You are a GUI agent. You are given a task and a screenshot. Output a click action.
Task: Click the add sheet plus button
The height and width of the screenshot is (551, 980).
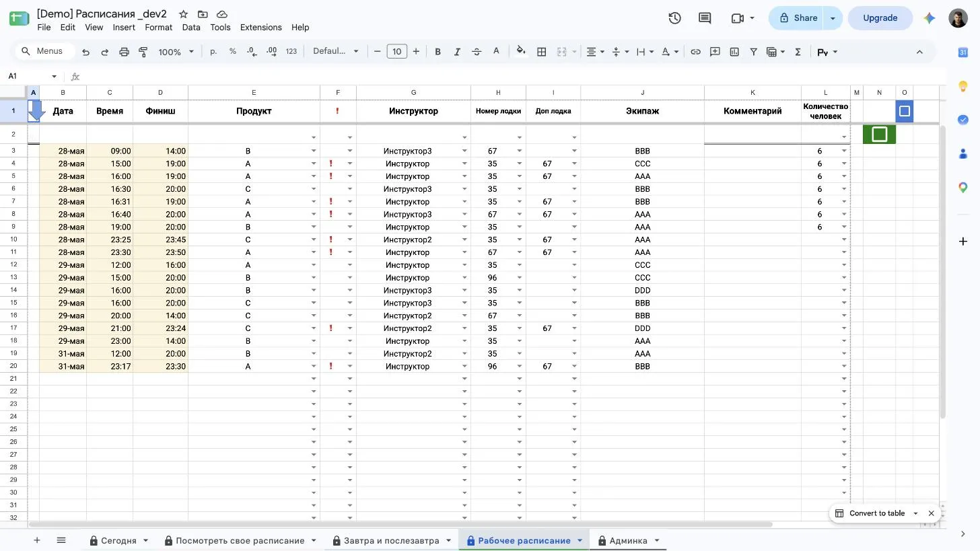[37, 540]
